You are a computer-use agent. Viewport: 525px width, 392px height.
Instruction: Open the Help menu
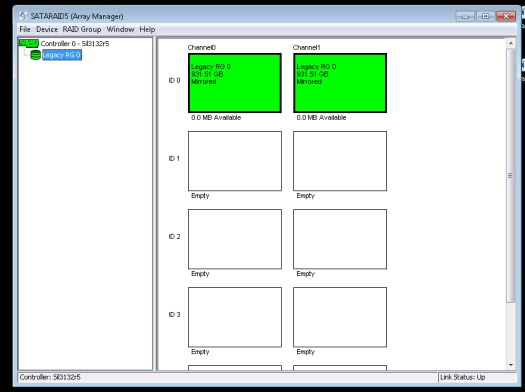click(147, 29)
